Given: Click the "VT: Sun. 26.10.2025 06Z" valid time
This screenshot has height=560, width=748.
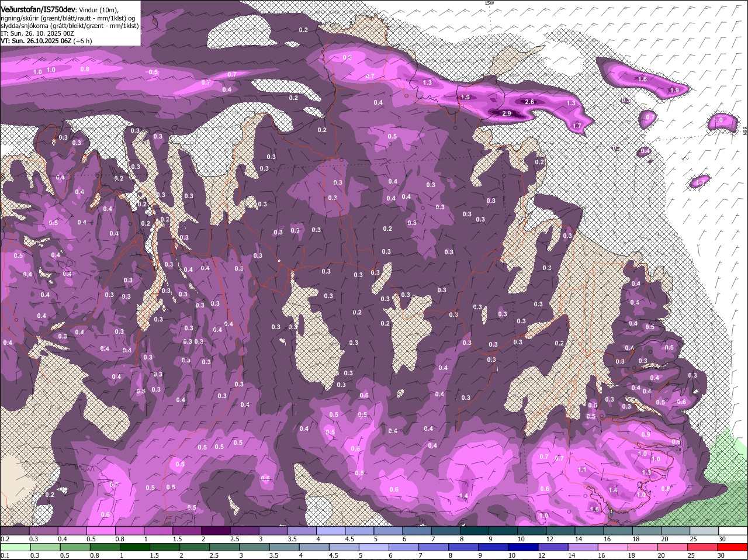Looking at the screenshot, I should click(x=36, y=41).
